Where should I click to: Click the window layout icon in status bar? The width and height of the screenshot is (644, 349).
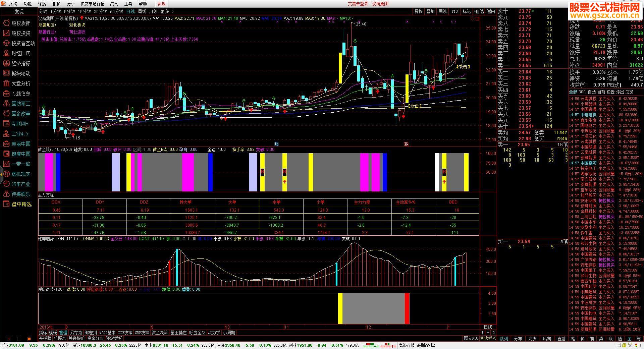618,346
